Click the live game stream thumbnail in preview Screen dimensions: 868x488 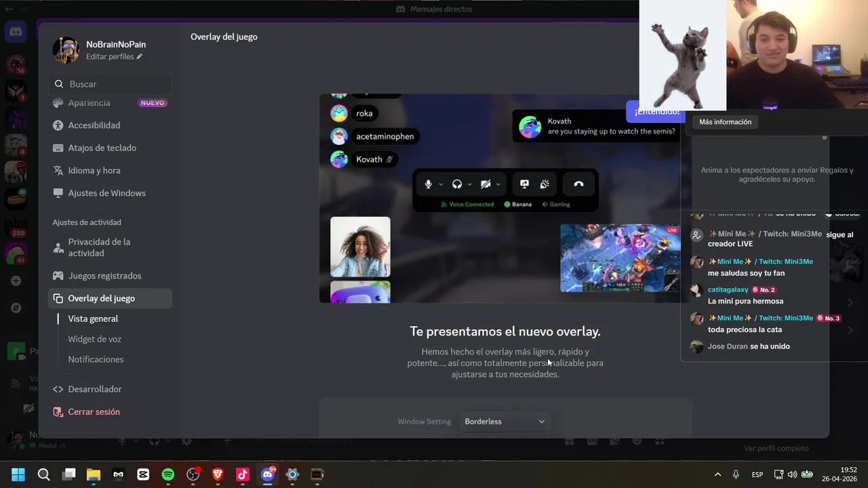point(620,258)
